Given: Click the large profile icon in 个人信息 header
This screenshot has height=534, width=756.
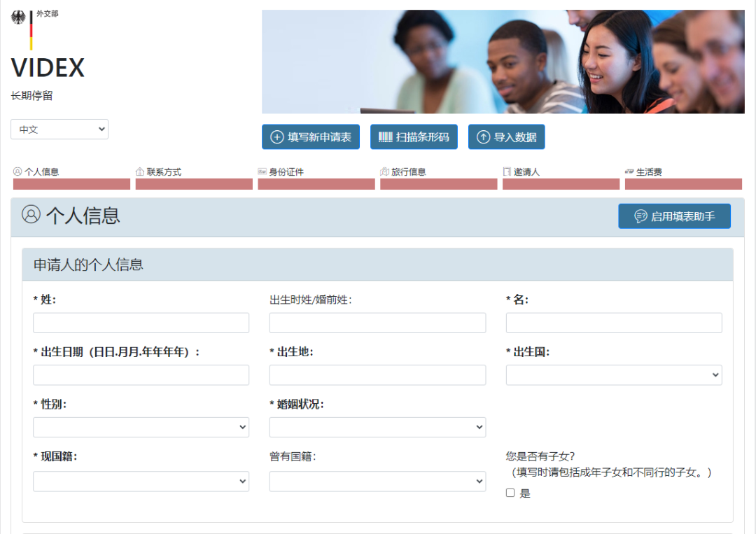Looking at the screenshot, I should [31, 214].
